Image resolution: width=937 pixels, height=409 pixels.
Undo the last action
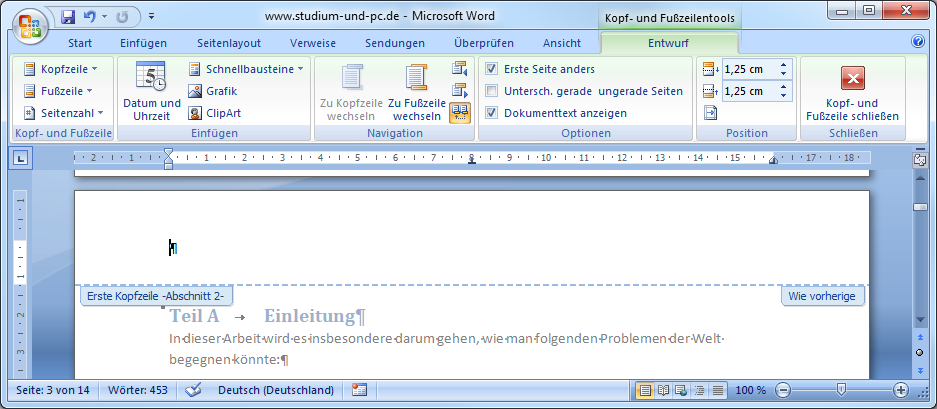coord(90,16)
